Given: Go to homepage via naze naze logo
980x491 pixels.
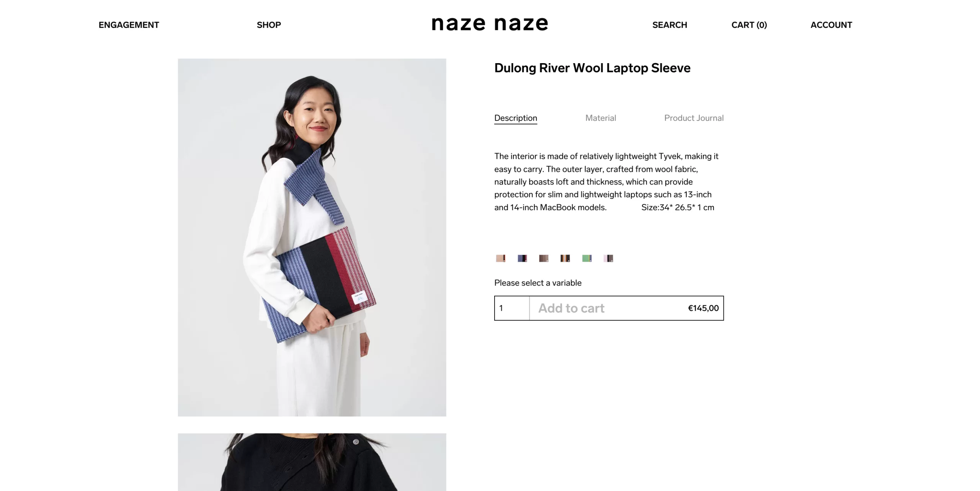Looking at the screenshot, I should pos(490,24).
